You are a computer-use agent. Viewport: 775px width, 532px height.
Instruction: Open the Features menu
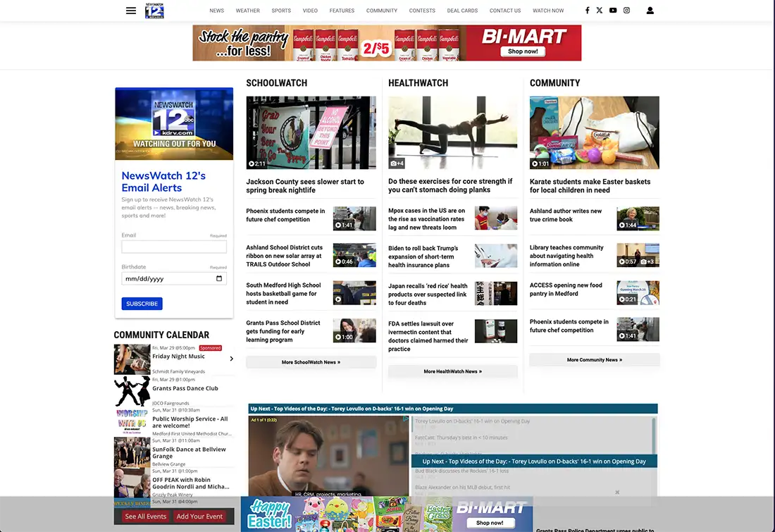click(x=342, y=11)
